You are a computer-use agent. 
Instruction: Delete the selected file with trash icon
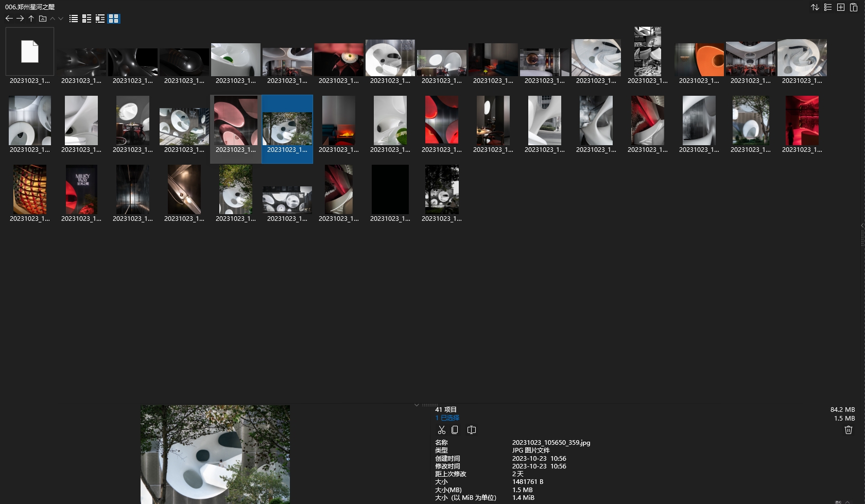click(849, 430)
